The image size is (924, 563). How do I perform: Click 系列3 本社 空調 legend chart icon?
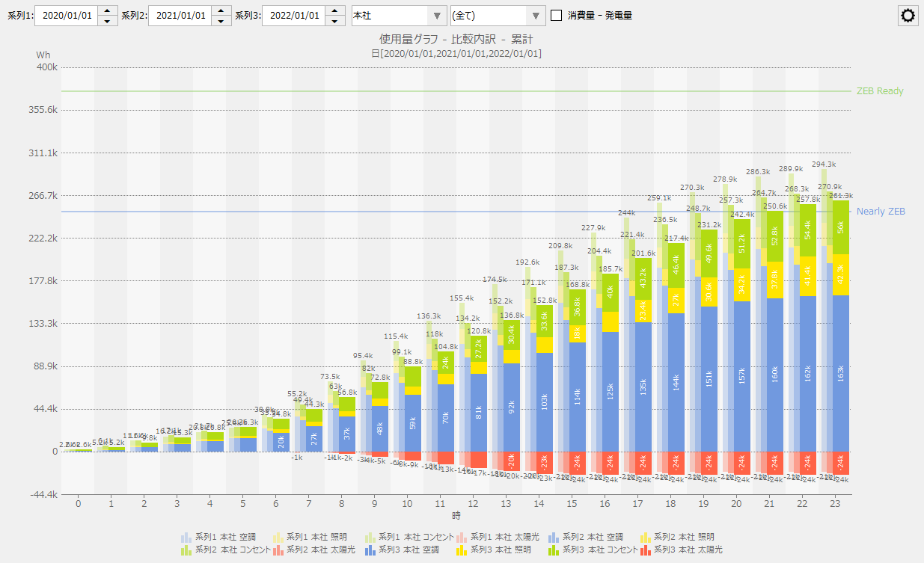click(x=370, y=550)
